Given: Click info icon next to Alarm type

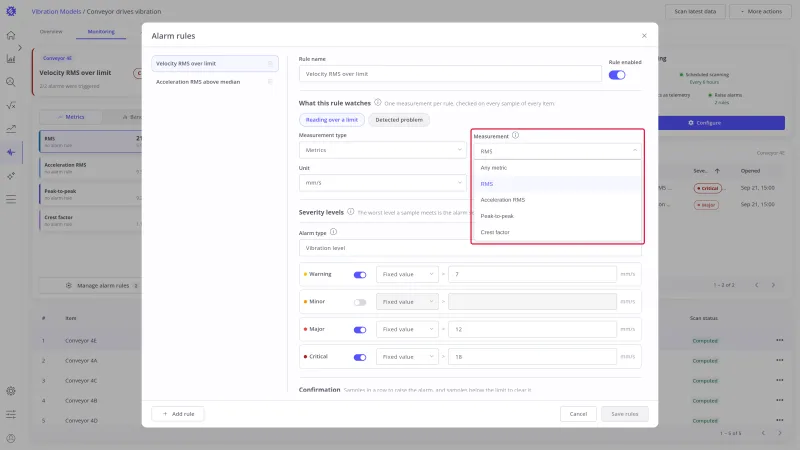Looking at the screenshot, I should [x=333, y=232].
